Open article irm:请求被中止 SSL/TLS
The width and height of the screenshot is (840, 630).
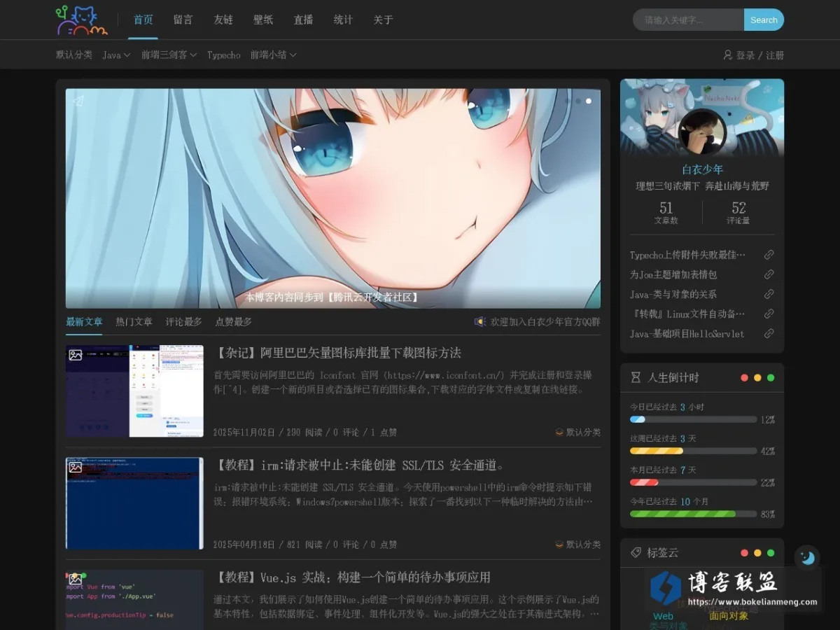coord(360,465)
